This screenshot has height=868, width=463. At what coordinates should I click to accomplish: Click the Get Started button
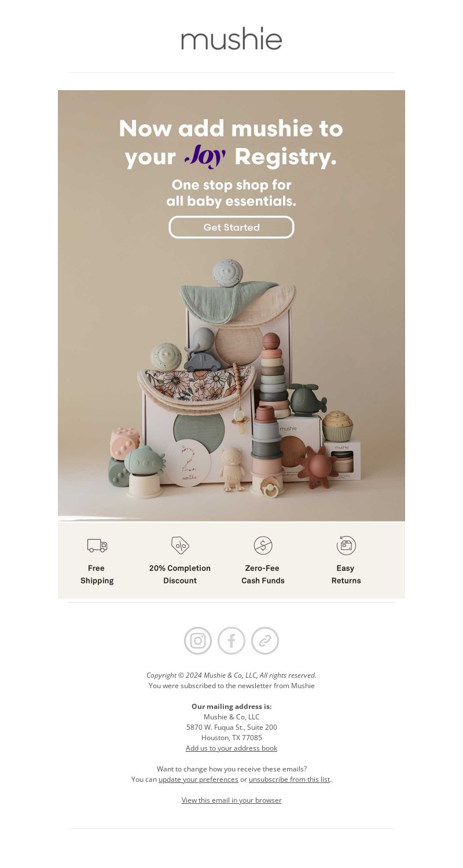point(231,227)
